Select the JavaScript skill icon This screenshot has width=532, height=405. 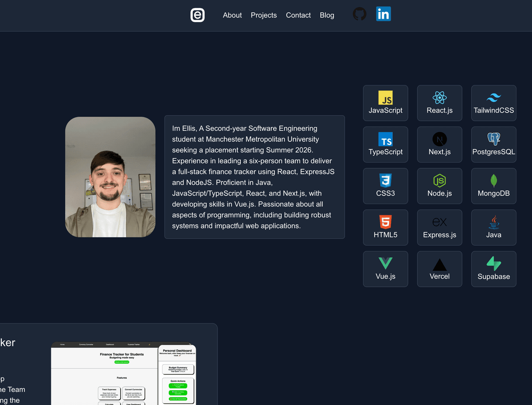click(385, 98)
